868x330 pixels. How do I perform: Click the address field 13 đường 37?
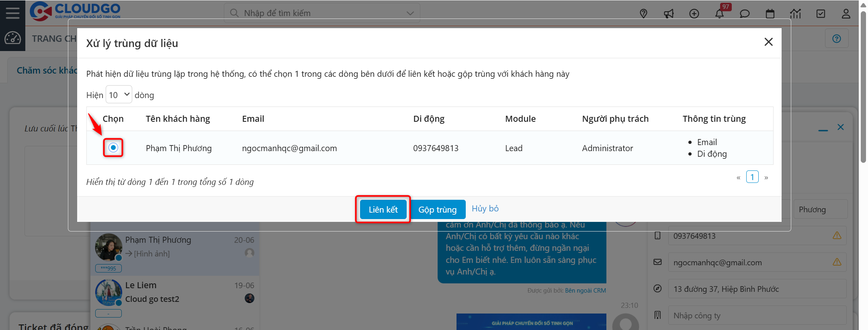tap(757, 289)
